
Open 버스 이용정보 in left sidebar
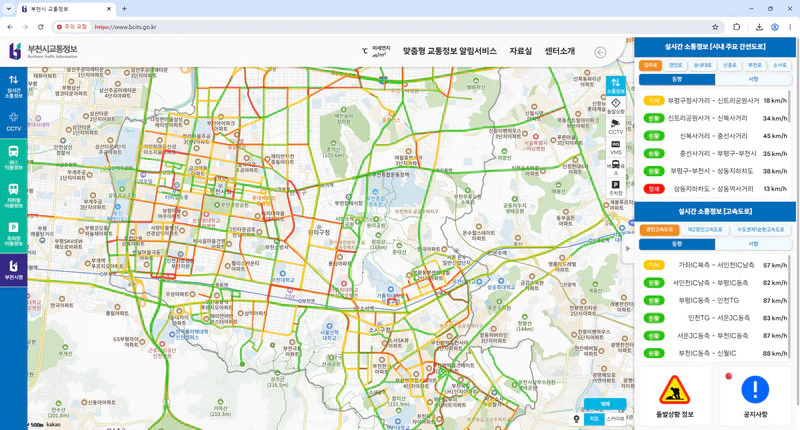point(14,158)
